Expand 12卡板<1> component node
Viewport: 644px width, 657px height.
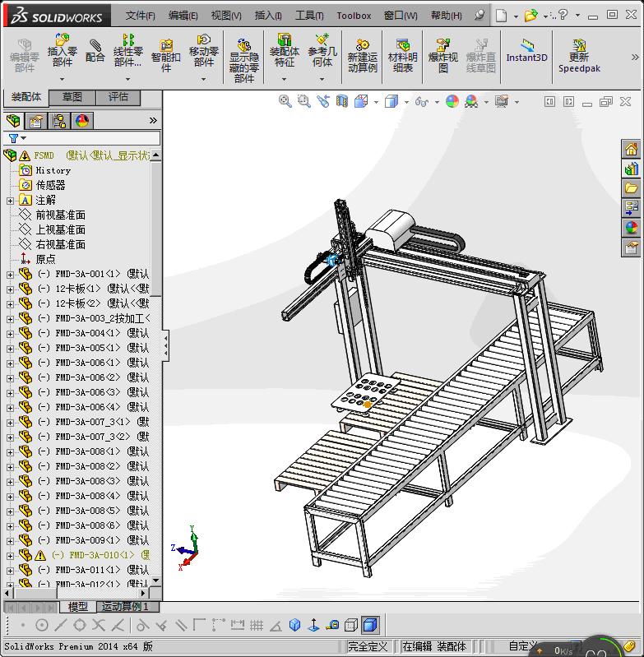click(x=10, y=289)
